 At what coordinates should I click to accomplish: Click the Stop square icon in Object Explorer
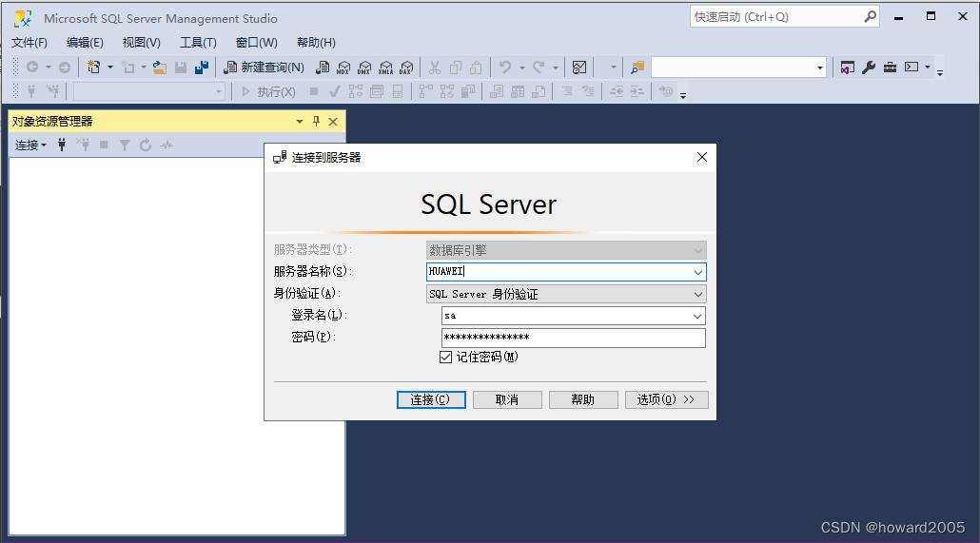104,145
